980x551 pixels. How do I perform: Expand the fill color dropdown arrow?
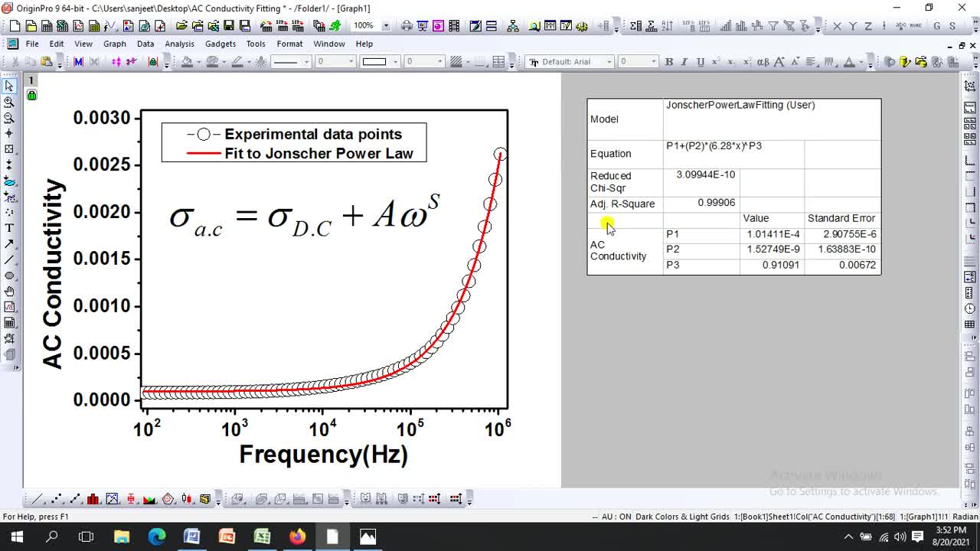click(198, 62)
